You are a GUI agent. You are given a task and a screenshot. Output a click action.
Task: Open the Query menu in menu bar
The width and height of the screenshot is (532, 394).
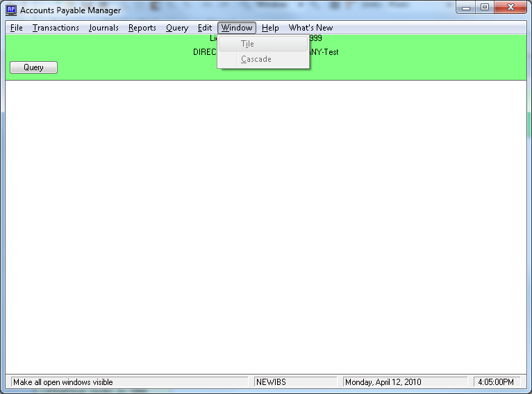177,28
